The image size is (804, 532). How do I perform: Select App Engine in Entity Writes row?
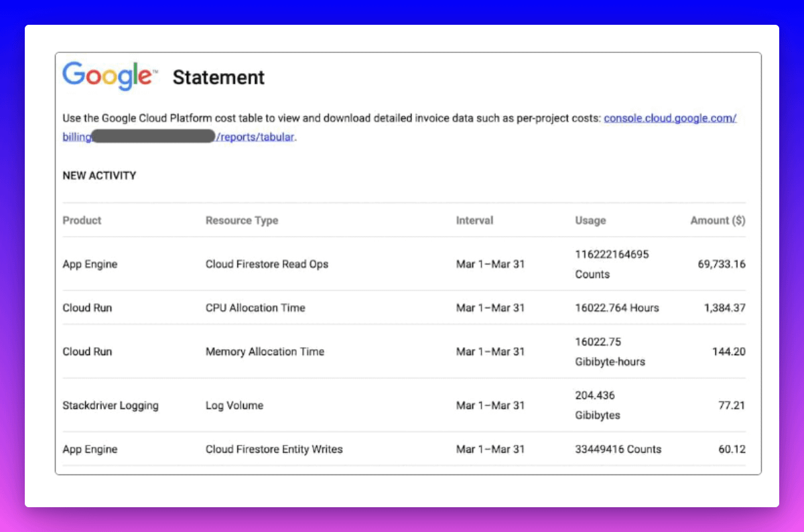click(90, 450)
